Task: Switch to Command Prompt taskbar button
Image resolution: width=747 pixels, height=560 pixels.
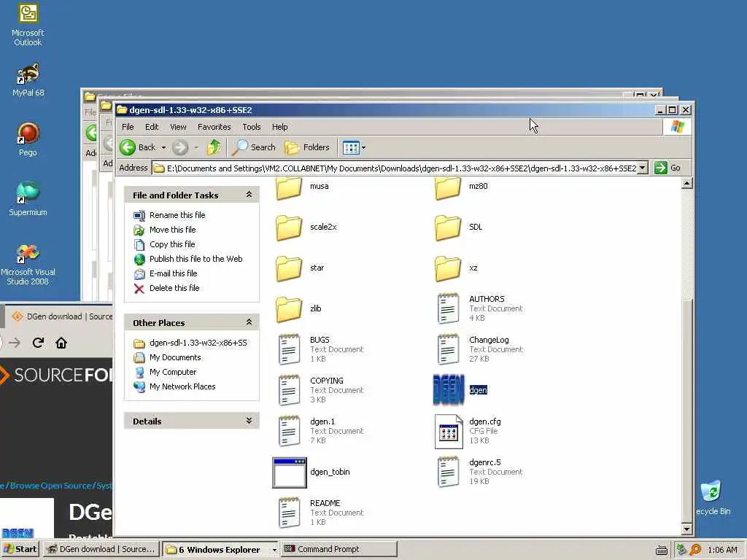Action: (x=338, y=549)
